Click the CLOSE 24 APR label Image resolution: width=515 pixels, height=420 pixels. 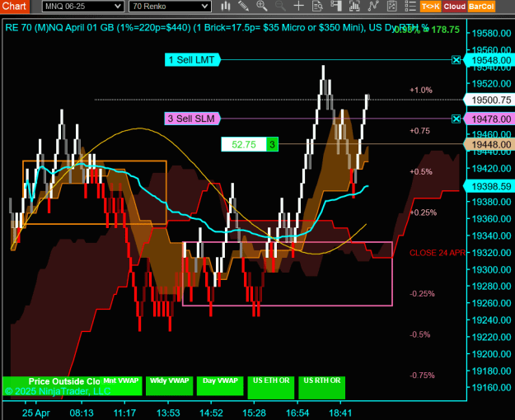click(x=438, y=253)
